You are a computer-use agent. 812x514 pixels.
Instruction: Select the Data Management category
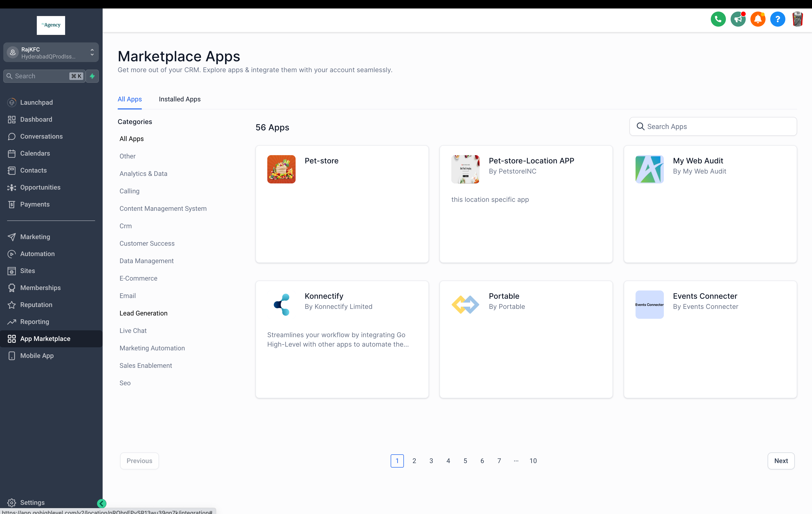[x=146, y=261]
